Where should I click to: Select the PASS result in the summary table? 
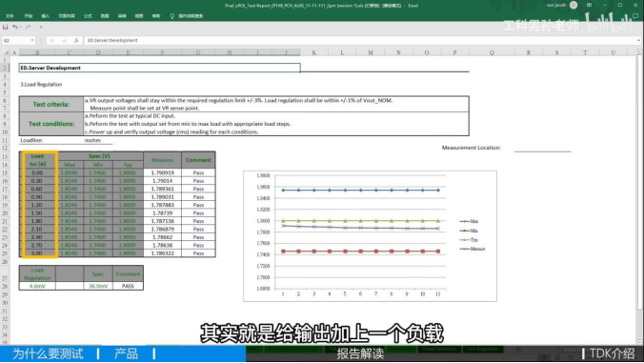click(128, 286)
